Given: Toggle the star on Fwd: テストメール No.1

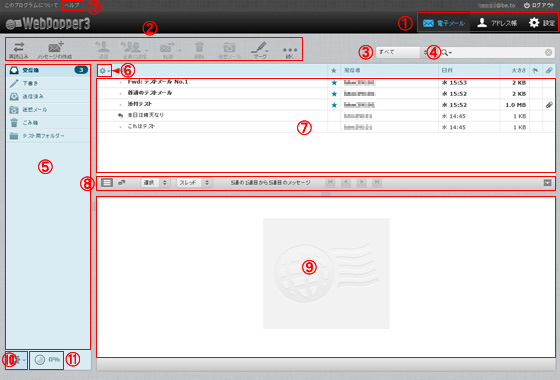Looking at the screenshot, I should coord(334,82).
